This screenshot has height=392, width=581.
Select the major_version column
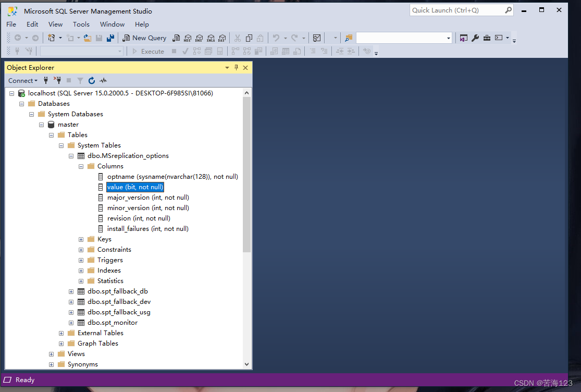click(x=148, y=198)
